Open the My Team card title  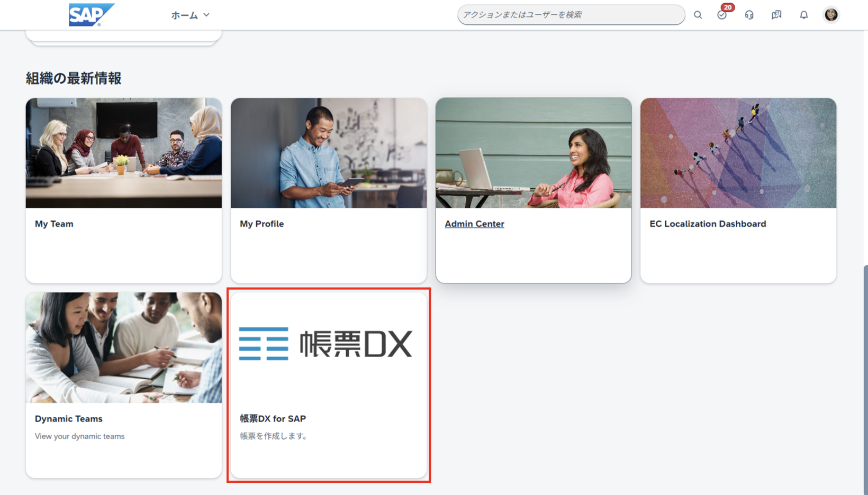pyautogui.click(x=54, y=224)
